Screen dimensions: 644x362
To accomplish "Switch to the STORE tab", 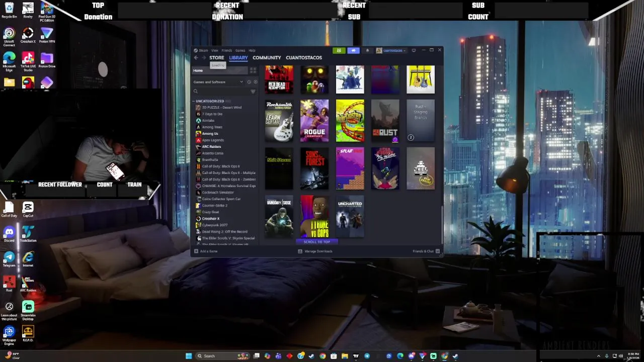I will tap(217, 58).
